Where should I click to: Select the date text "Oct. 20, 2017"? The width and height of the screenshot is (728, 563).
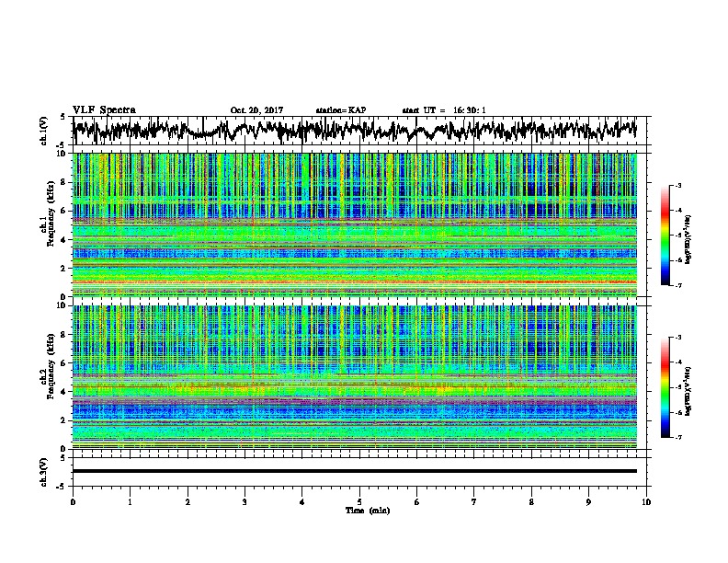coord(256,110)
